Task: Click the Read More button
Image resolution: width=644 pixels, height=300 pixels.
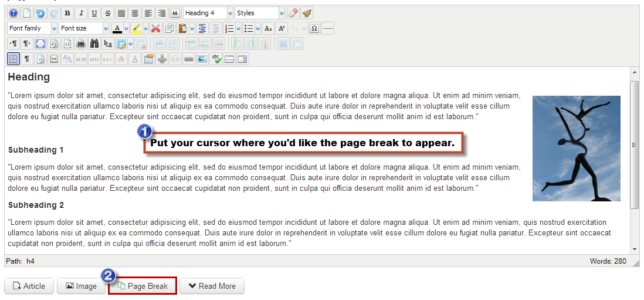Action: point(212,286)
